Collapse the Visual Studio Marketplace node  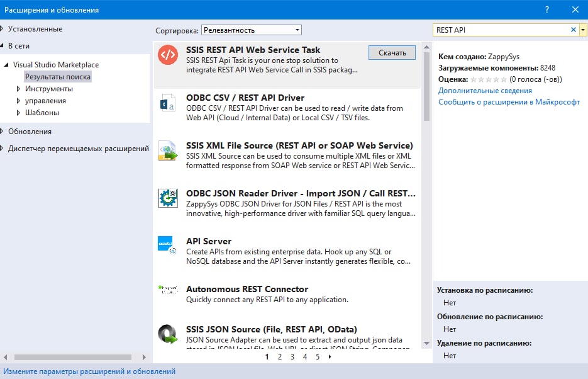pyautogui.click(x=6, y=65)
